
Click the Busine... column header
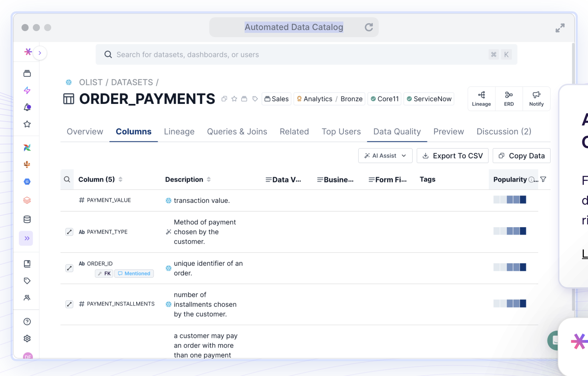pyautogui.click(x=335, y=180)
